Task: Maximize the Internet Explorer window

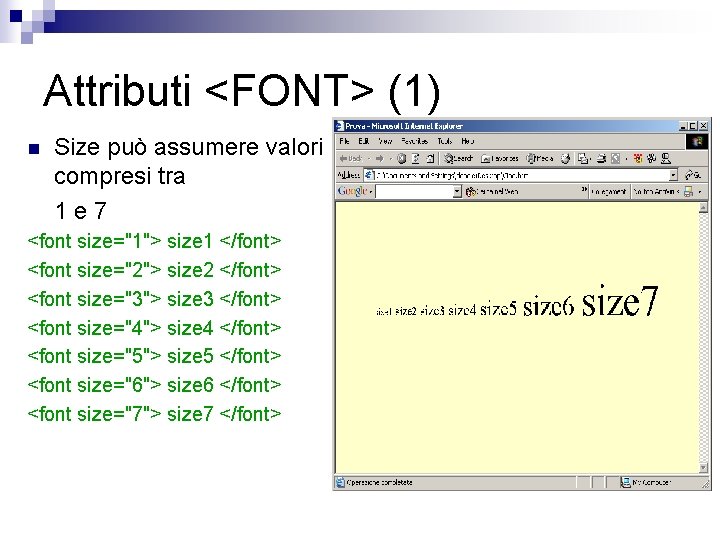Action: 693,126
